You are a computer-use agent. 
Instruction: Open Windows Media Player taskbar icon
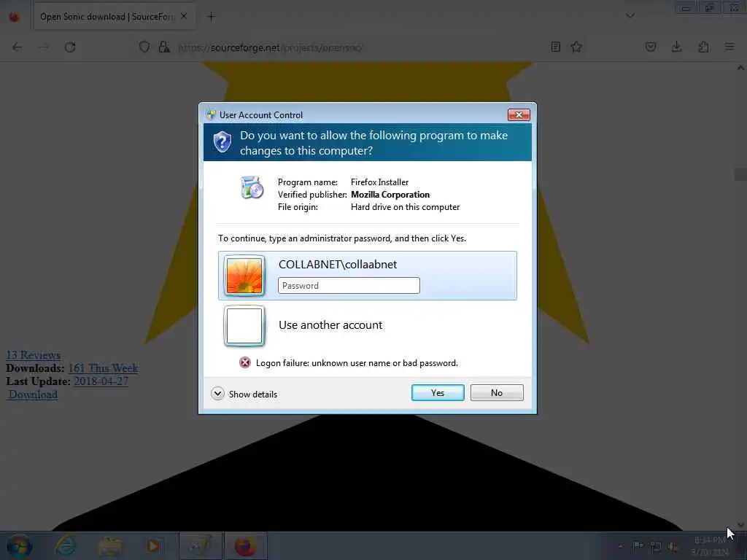tap(154, 545)
